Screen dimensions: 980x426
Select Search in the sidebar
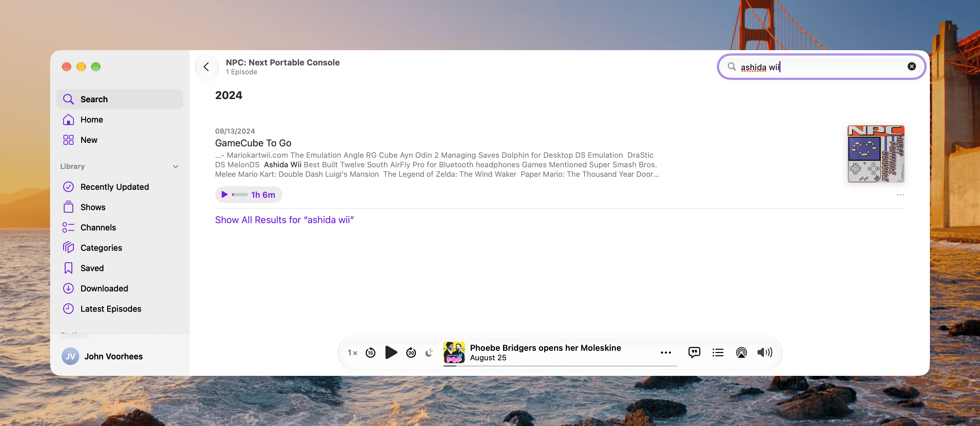pos(120,99)
